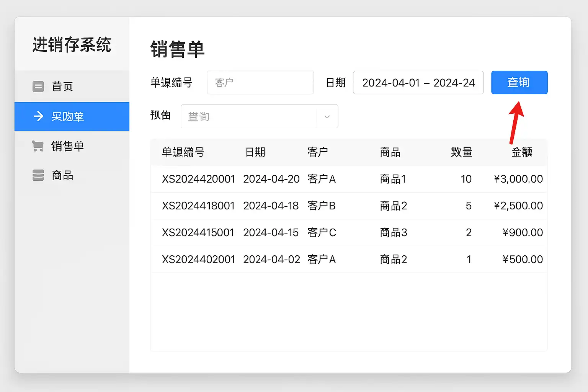Sort by the 金额 column header
This screenshot has width=588, height=392.
522,152
